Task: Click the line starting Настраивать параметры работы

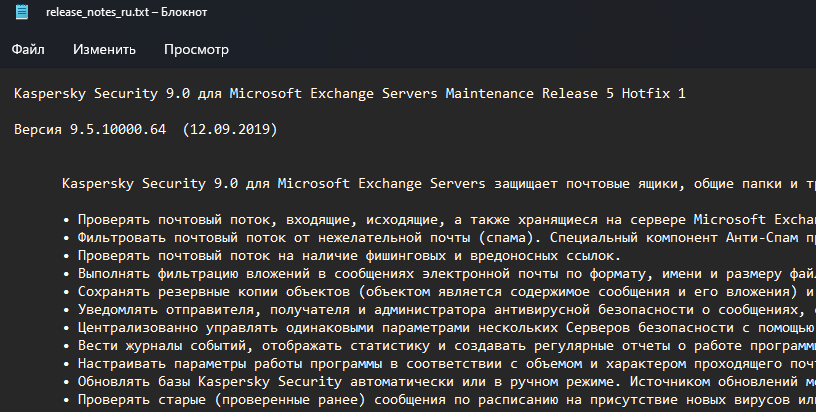Action: (300, 364)
